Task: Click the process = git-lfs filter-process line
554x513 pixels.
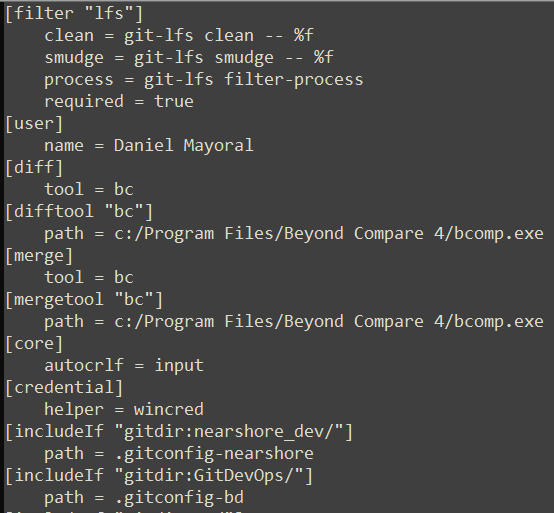Action: click(x=204, y=80)
